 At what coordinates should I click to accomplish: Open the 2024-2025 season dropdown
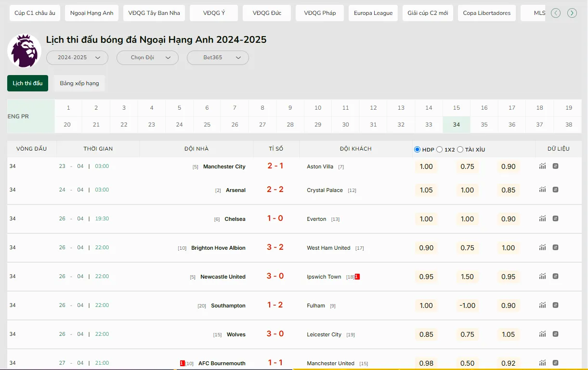77,58
